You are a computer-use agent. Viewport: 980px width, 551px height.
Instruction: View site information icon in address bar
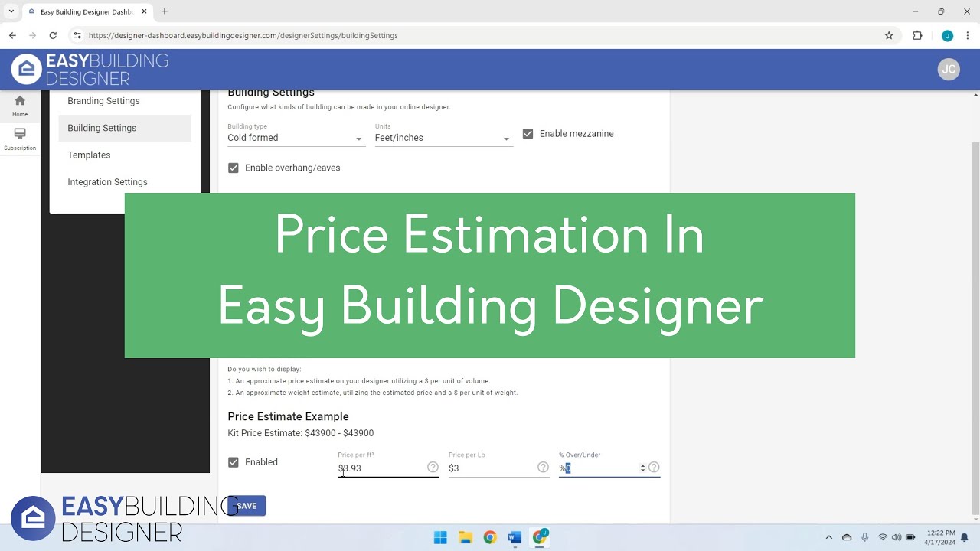pyautogui.click(x=77, y=35)
